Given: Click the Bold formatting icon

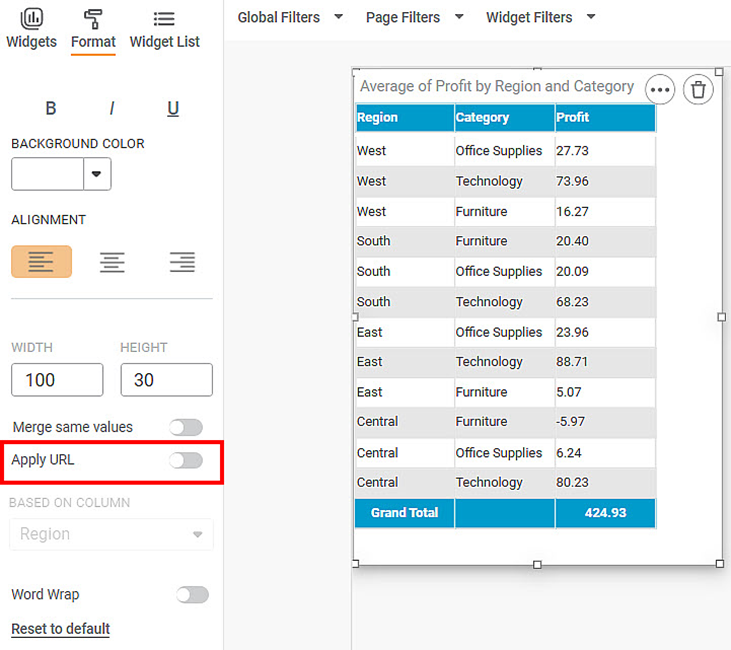Looking at the screenshot, I should [51, 109].
